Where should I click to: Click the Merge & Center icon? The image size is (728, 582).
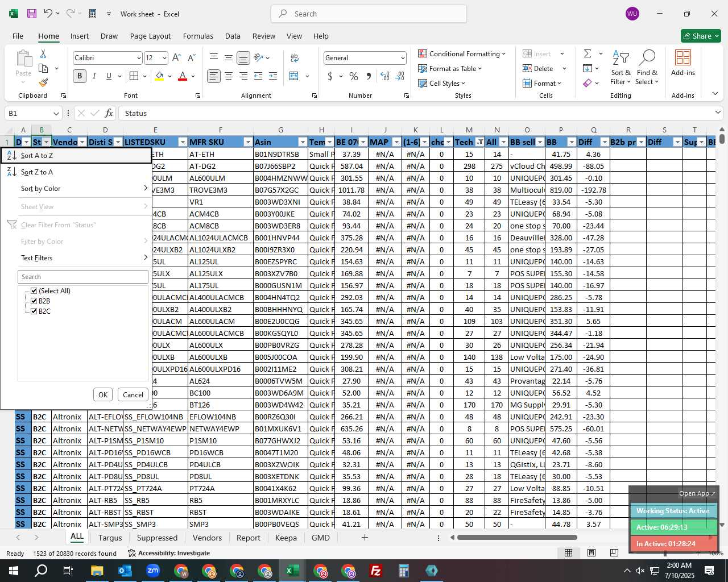coord(294,76)
